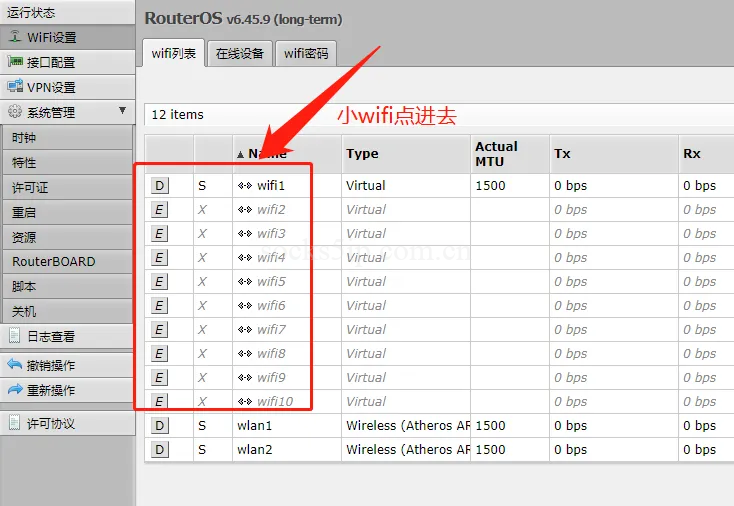The height and width of the screenshot is (506, 734).
Task: Click the VPN设置 sidebar icon
Action: (x=15, y=87)
